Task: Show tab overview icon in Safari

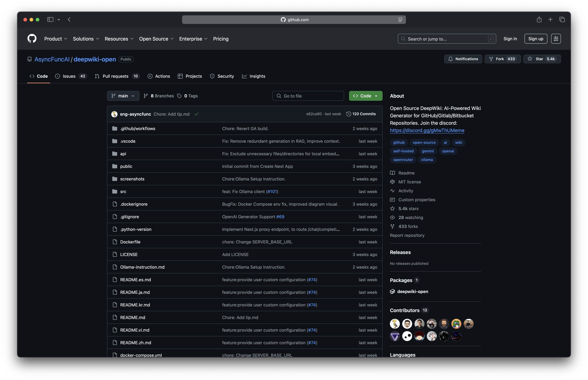Action: click(562, 20)
